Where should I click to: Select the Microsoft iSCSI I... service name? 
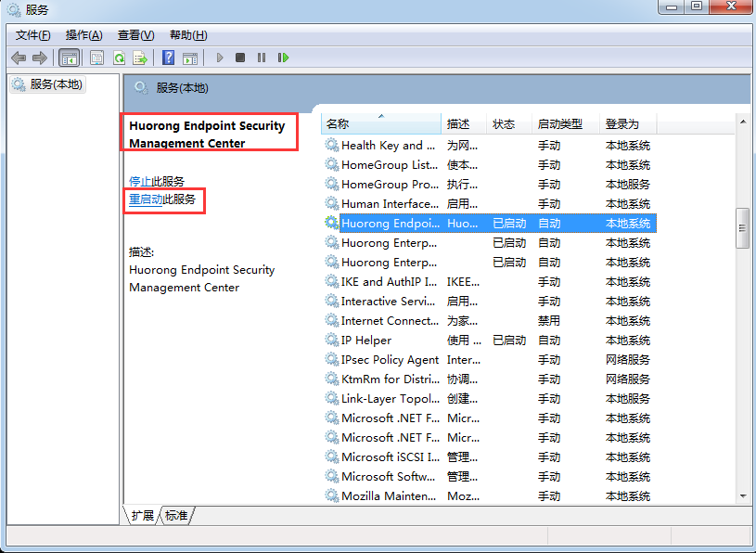[x=390, y=457]
